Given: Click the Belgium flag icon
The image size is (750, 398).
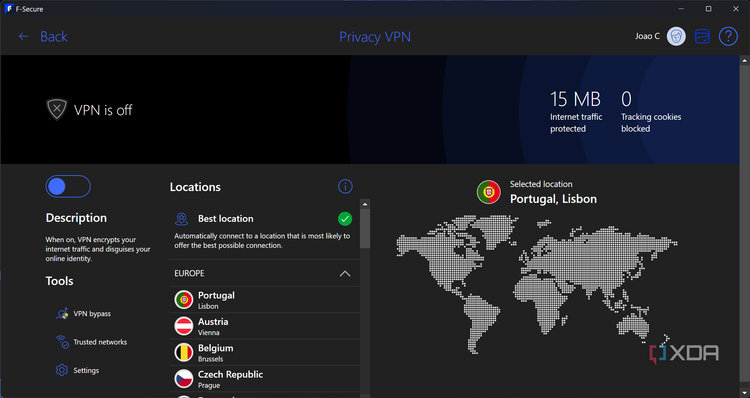Looking at the screenshot, I should 184,353.
